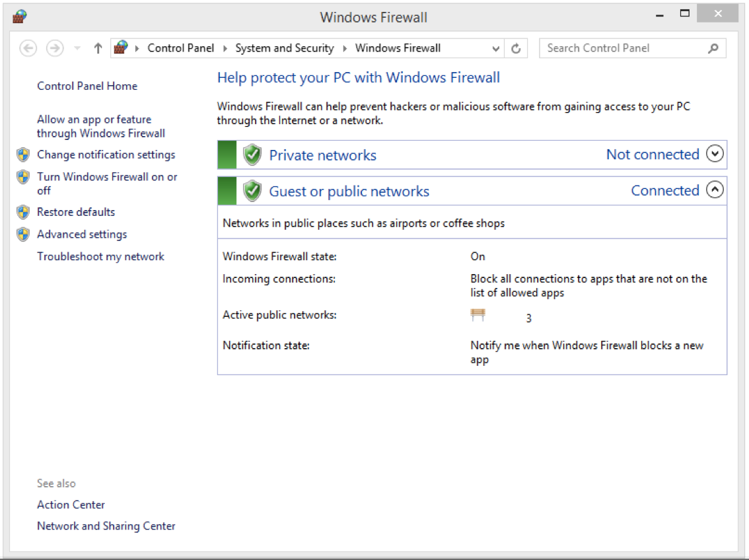Click shield icon beside Turn Windows Firewall
This screenshot has height=560, width=749.
click(x=23, y=176)
